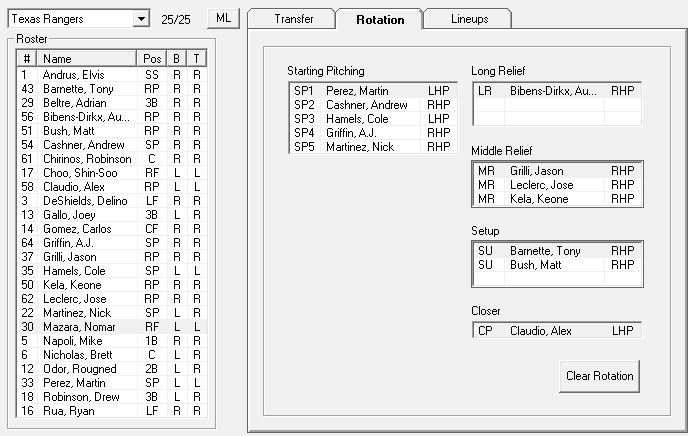Pick Beltre, Adrian from roster list
The width and height of the screenshot is (688, 436).
(x=87, y=103)
